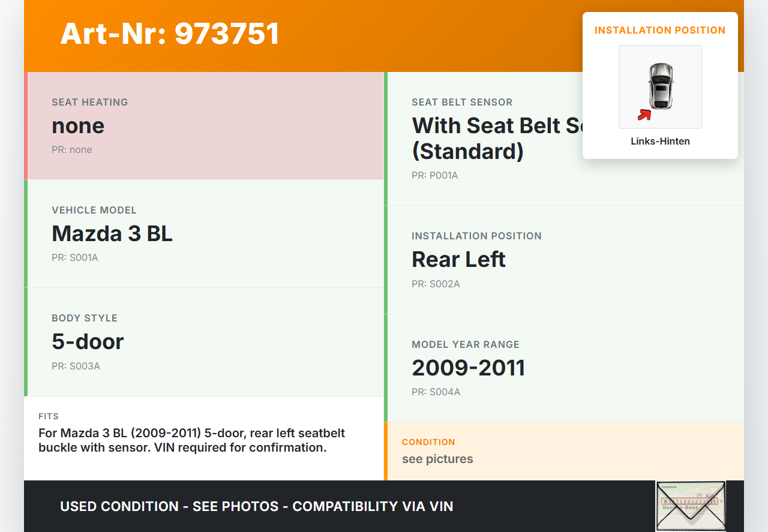This screenshot has width=768, height=532.
Task: Click the envelope VIN document icon
Action: point(691,506)
